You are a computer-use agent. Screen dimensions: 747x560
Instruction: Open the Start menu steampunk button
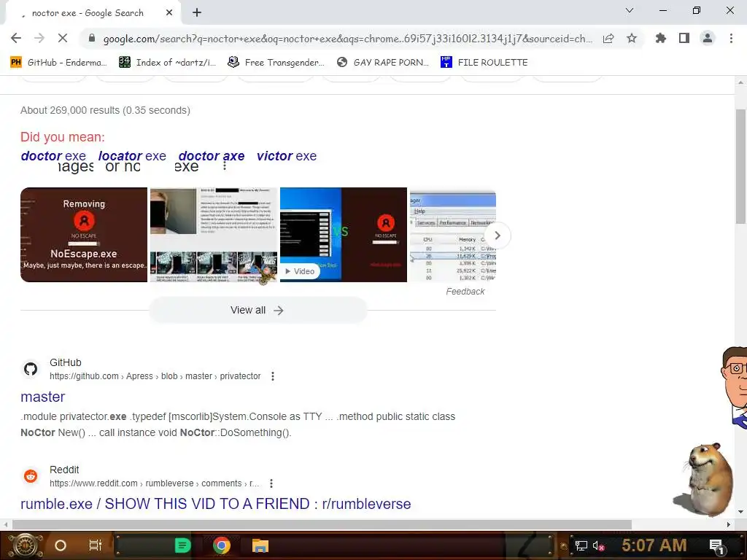26,545
